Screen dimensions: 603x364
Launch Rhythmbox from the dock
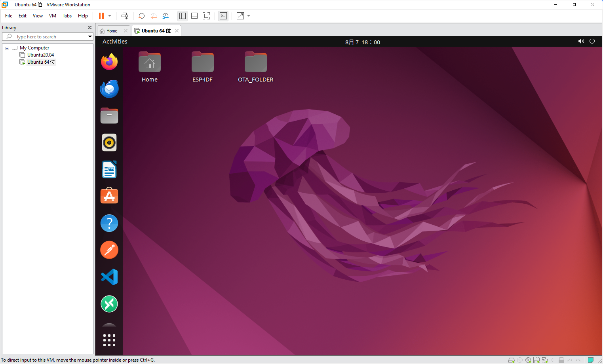(109, 142)
